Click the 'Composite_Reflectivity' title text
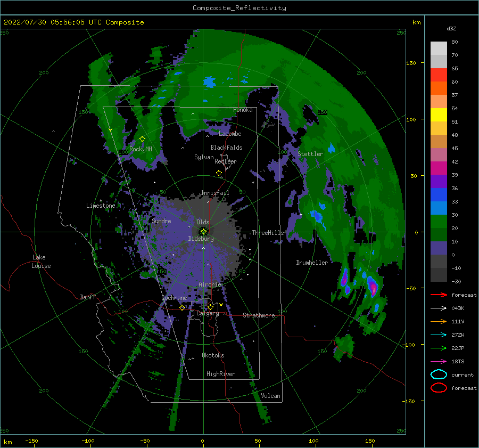Screen dimensions: 479x448 pyautogui.click(x=240, y=8)
